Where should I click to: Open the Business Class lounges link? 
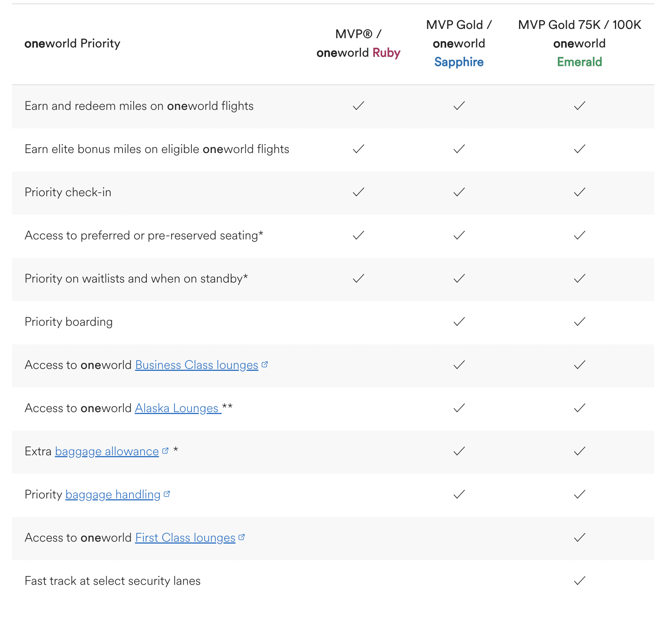197,365
